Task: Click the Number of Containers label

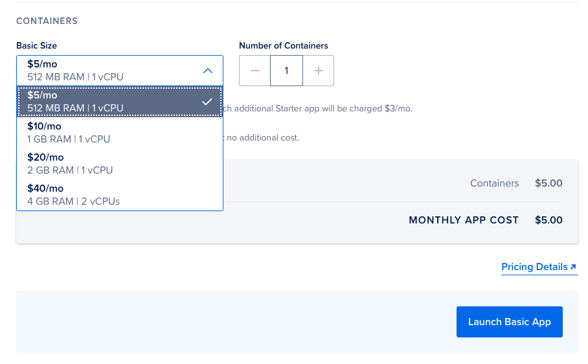Action: click(284, 46)
